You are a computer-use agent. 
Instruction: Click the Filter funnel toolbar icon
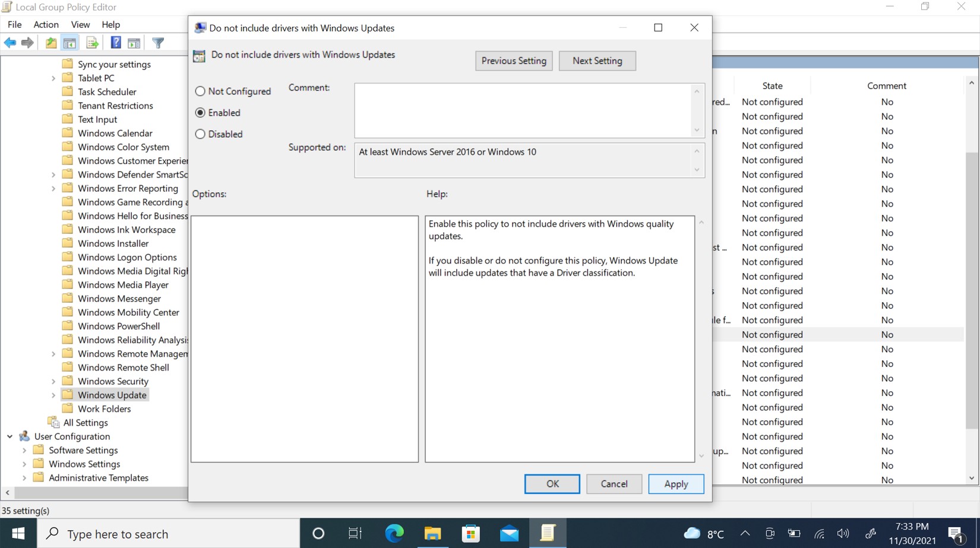(x=158, y=43)
